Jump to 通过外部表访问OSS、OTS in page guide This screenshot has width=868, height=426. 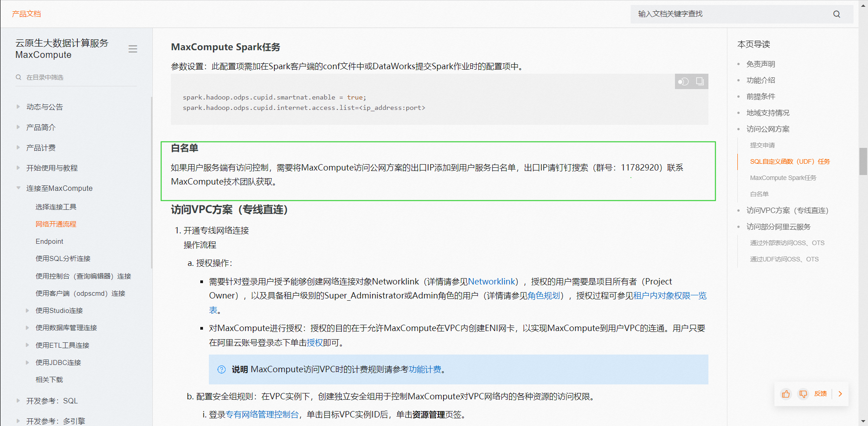[x=787, y=243]
